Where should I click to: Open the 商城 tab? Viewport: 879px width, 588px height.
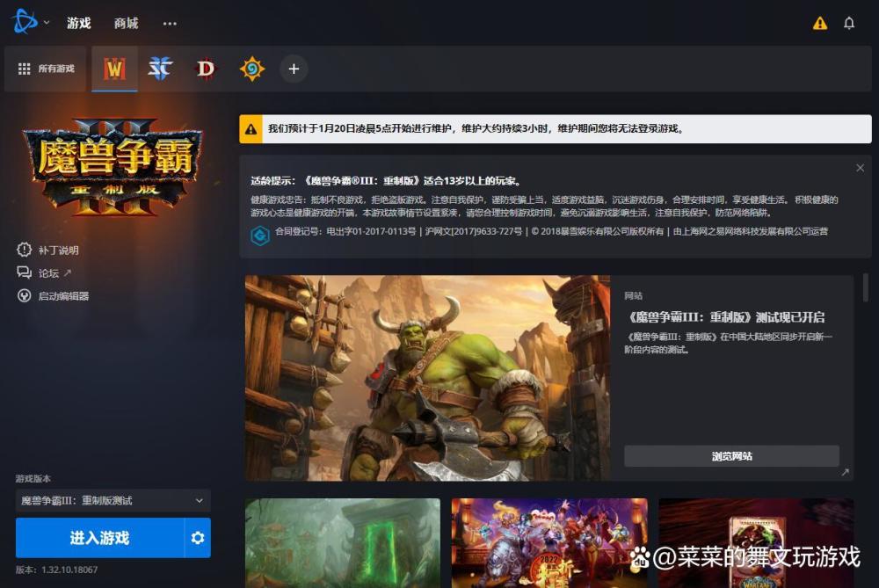[x=126, y=23]
